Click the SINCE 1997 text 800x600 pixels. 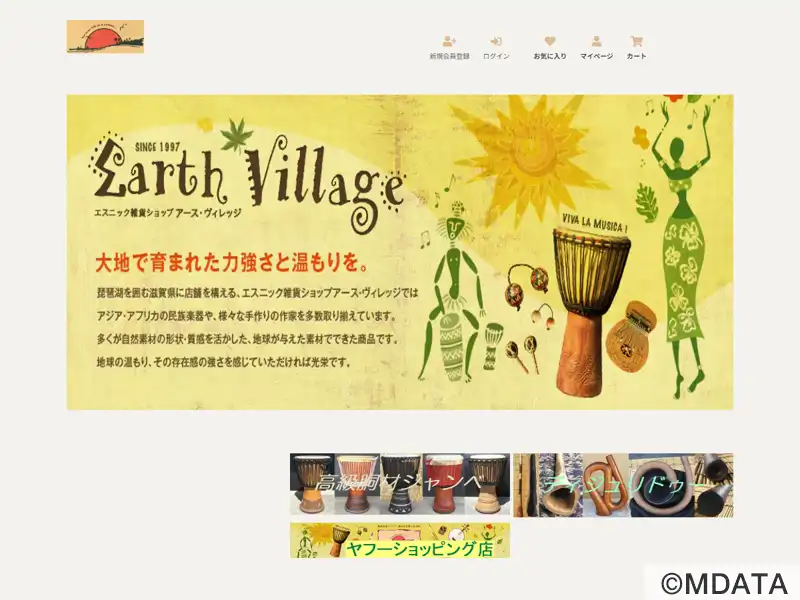(158, 147)
